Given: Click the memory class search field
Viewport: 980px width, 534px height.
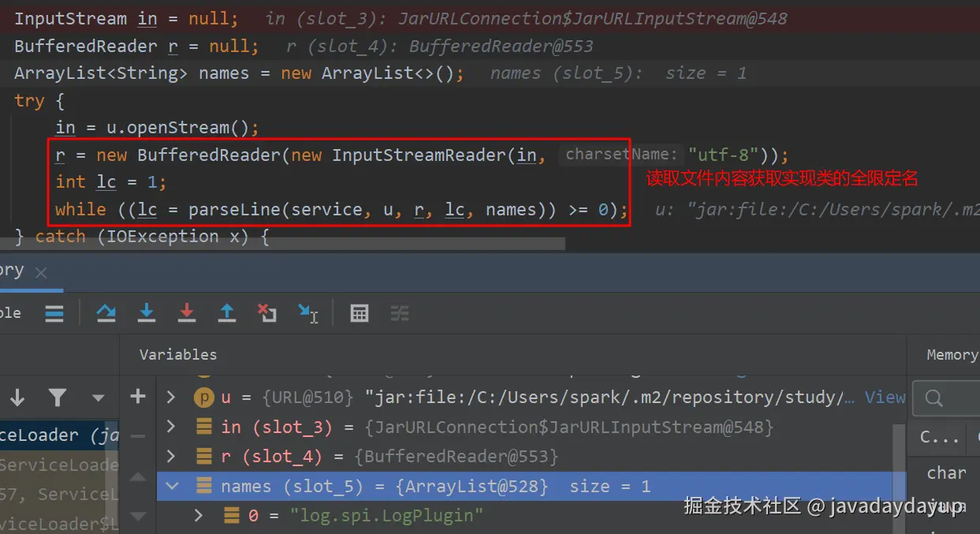Looking at the screenshot, I should click(x=946, y=398).
